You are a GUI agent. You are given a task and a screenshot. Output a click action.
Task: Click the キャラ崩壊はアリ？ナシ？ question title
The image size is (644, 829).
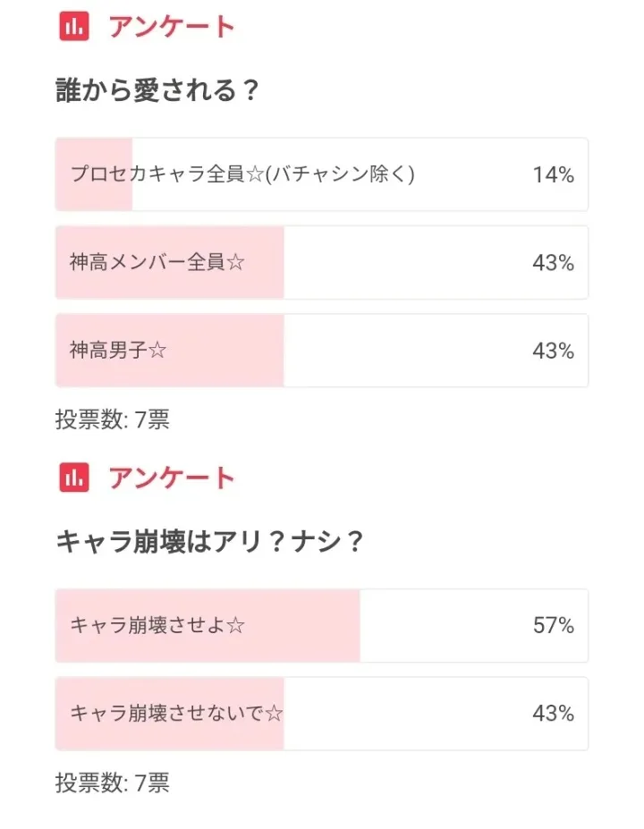[209, 542]
